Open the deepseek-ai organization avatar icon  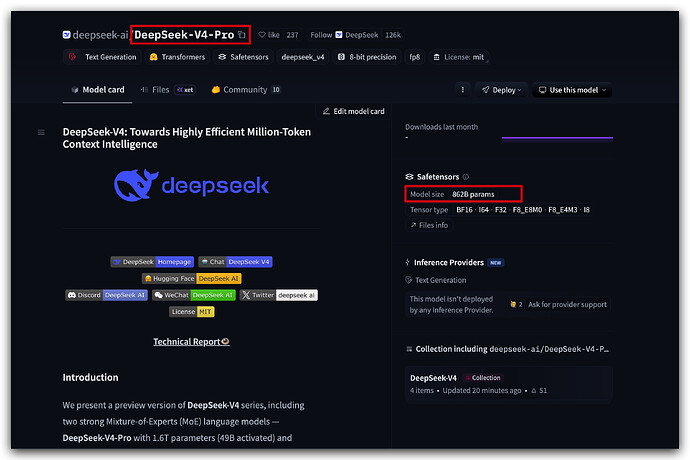tap(66, 35)
